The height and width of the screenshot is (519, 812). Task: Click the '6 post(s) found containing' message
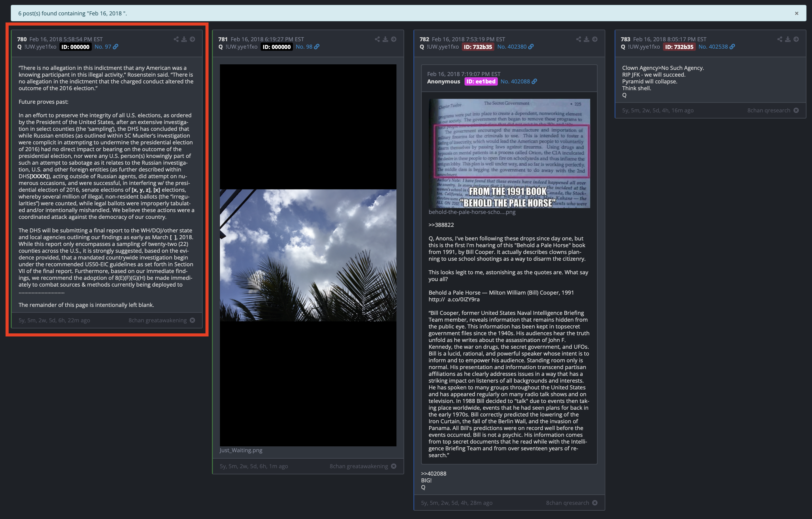pos(72,14)
